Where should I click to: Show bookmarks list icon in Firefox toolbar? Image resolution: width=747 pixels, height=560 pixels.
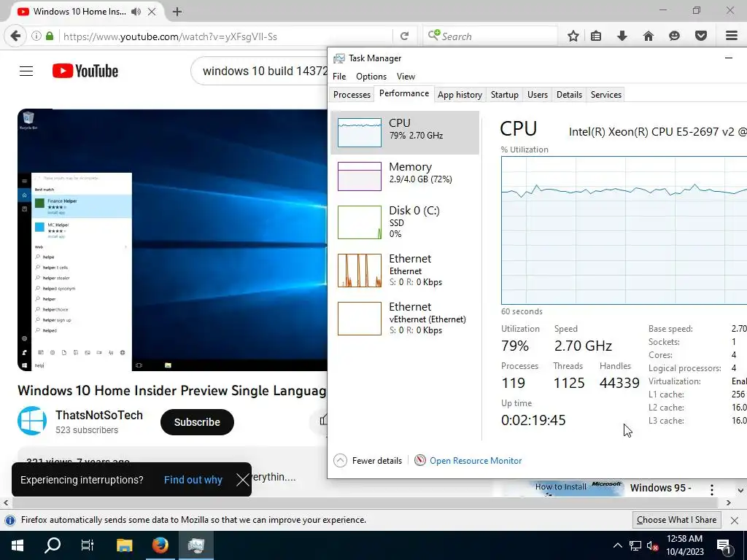coord(596,36)
